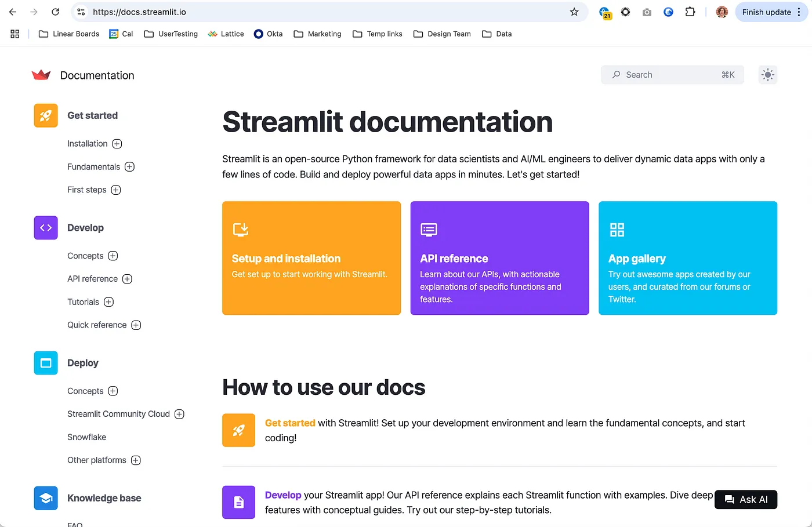Expand the Quick reference section
This screenshot has width=812, height=527.
136,325
